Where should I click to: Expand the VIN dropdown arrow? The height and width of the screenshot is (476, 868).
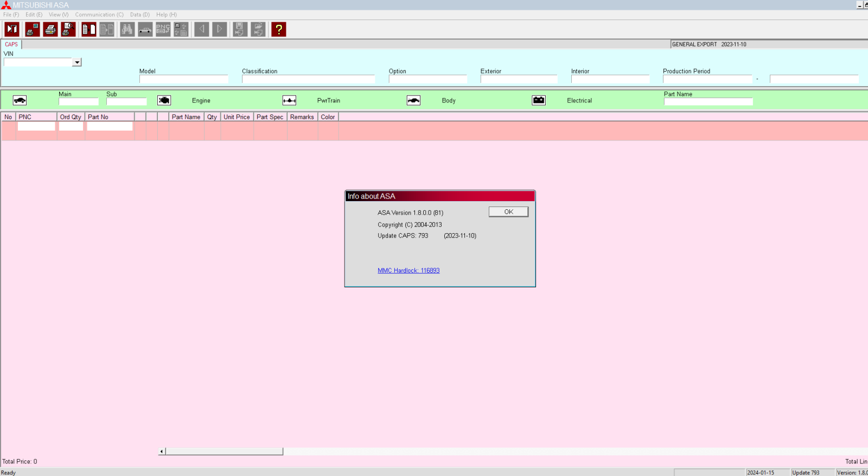77,62
